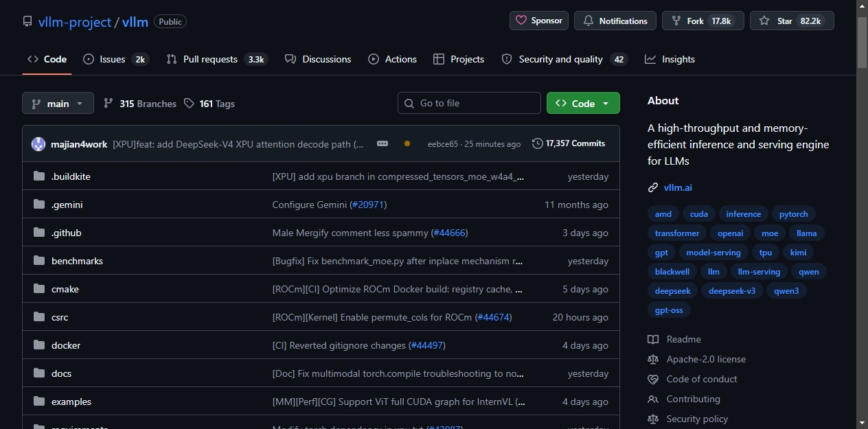Select the inference topic tag
Image resolution: width=868 pixels, height=429 pixels.
click(744, 213)
